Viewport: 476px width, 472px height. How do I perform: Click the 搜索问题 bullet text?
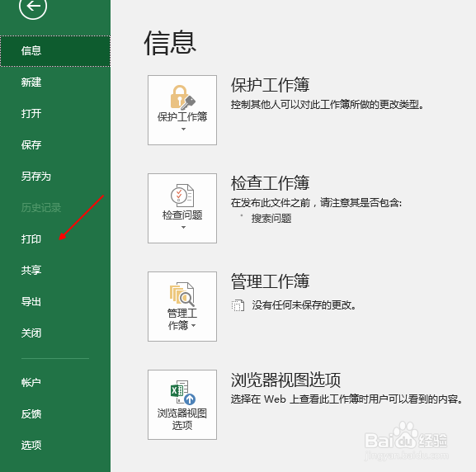(271, 219)
